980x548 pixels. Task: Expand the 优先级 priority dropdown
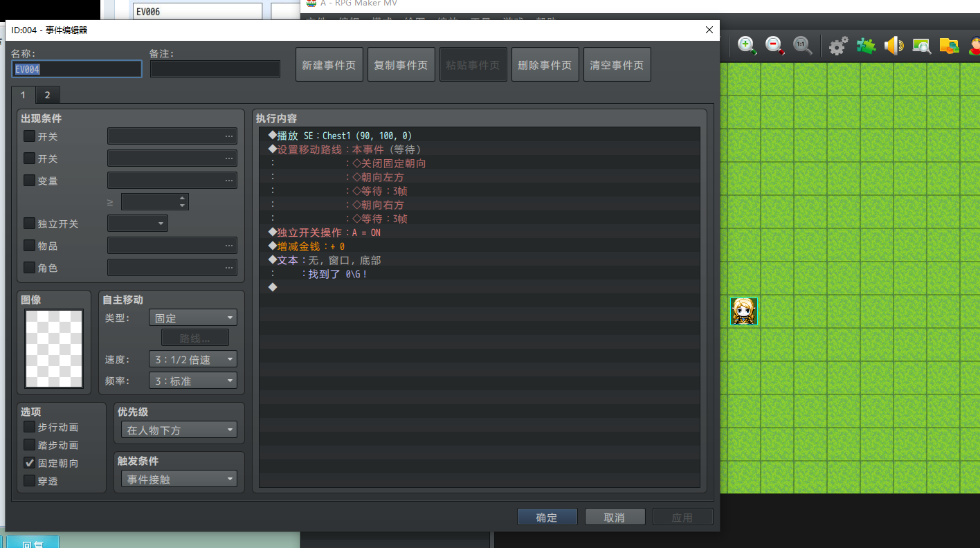[x=179, y=430]
